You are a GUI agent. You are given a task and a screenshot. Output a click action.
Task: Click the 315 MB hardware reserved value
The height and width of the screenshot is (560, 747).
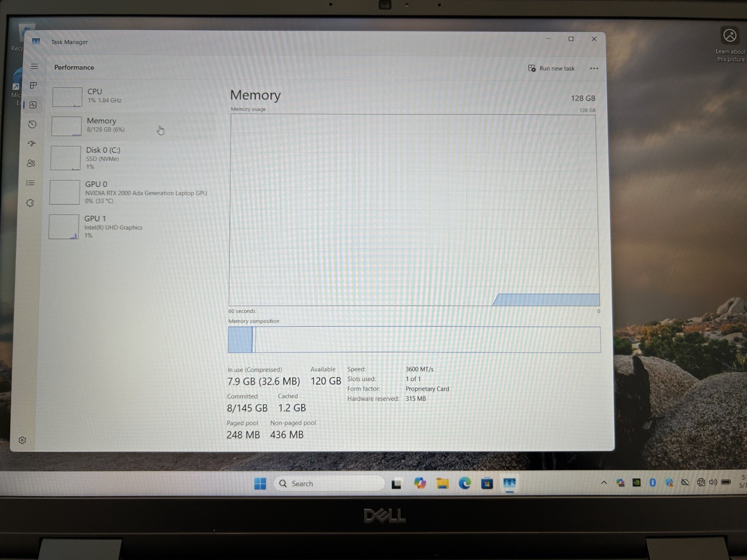coord(416,399)
